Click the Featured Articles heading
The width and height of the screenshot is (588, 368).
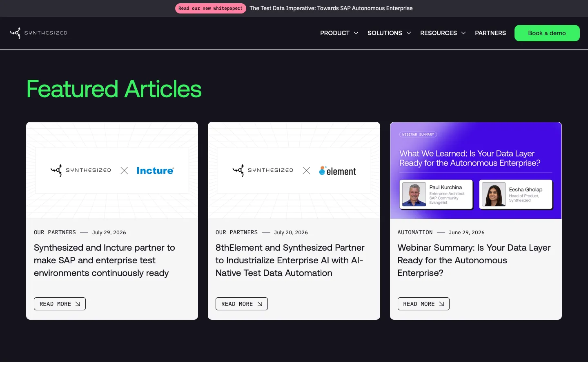(x=114, y=89)
